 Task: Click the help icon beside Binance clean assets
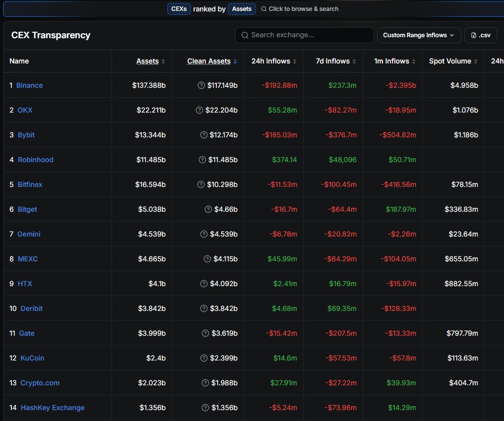(201, 85)
